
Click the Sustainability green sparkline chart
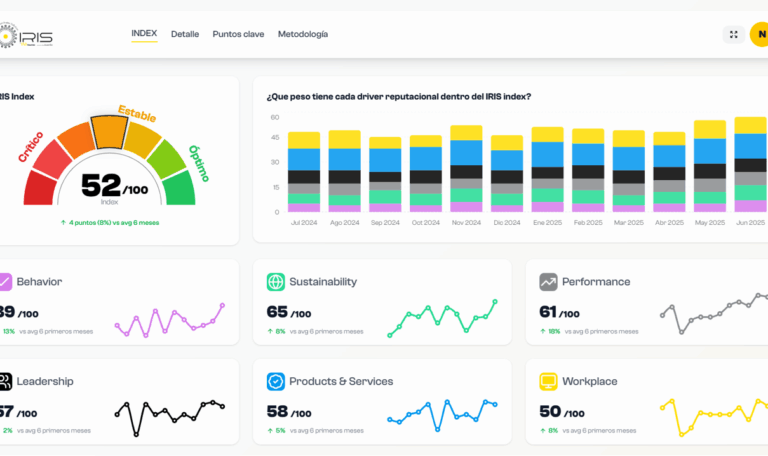(442, 319)
